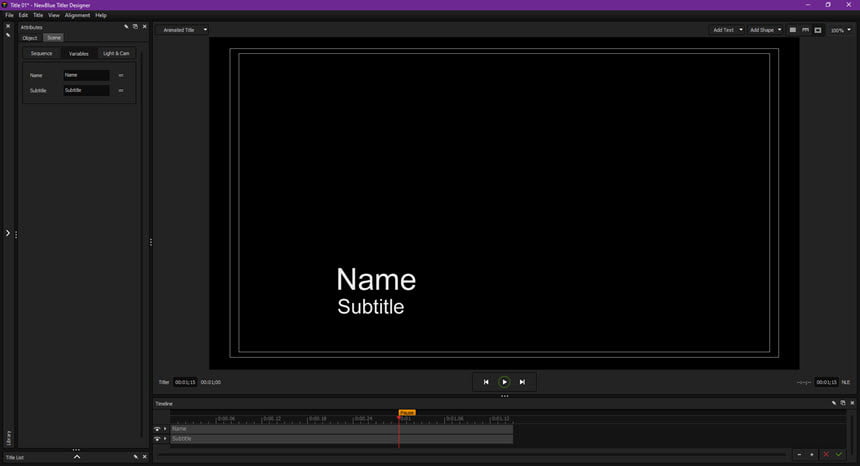Select the Subtitle text on canvas
This screenshot has height=466, width=860.
[x=371, y=306]
